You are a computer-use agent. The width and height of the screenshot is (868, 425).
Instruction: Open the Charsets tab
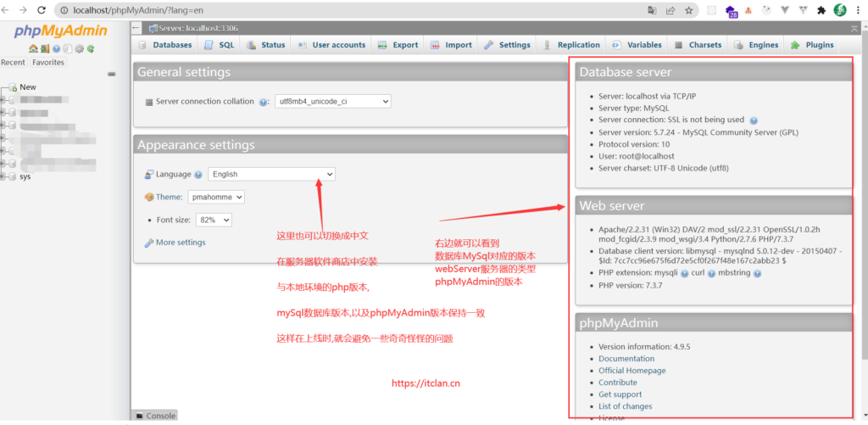coord(698,45)
